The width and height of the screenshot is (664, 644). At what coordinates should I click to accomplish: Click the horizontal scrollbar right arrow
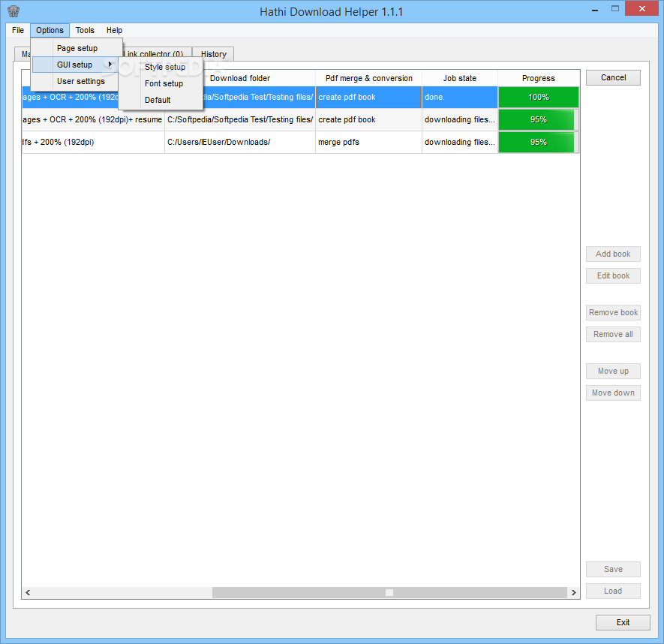click(573, 592)
